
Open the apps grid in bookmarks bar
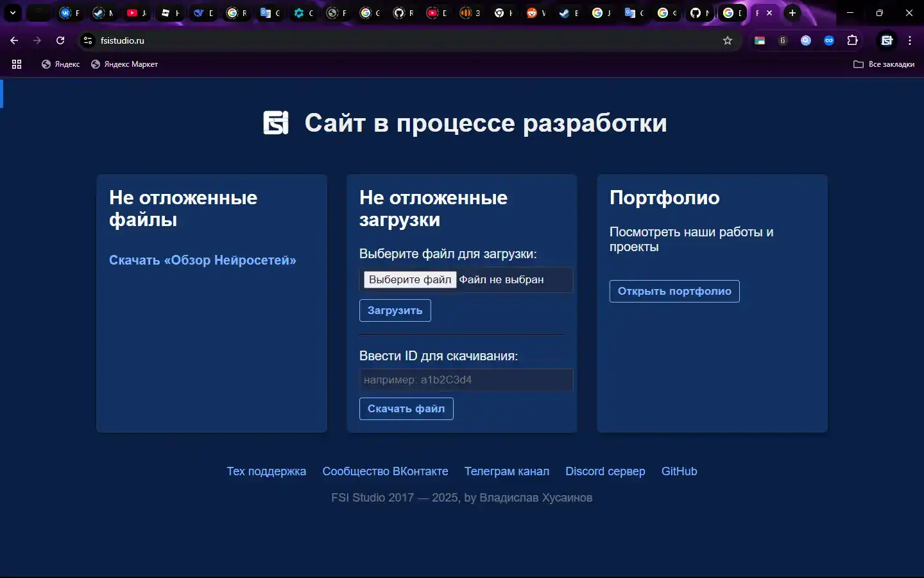[17, 64]
